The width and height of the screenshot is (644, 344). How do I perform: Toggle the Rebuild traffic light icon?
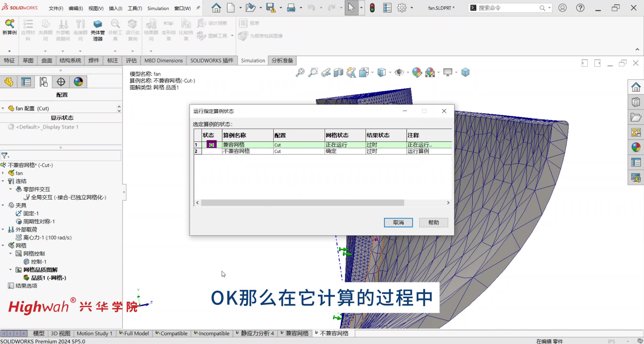372,8
